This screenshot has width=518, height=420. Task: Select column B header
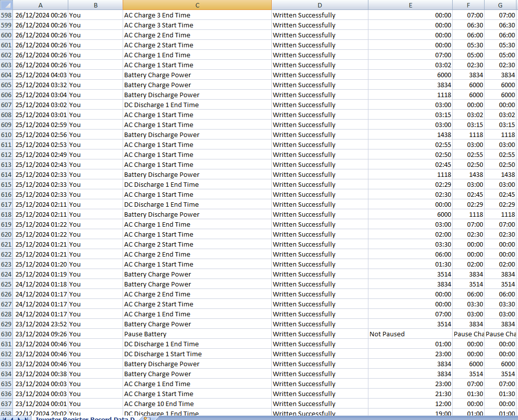pos(95,5)
